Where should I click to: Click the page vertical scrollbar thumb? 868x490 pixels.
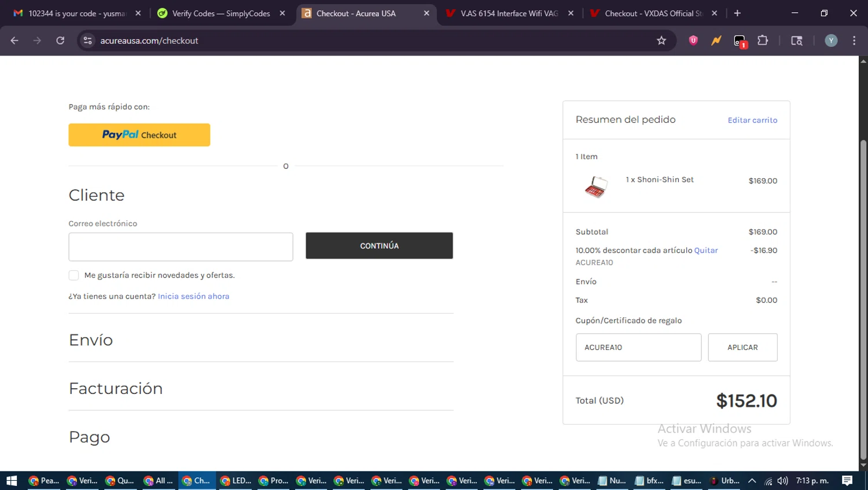[863, 300]
